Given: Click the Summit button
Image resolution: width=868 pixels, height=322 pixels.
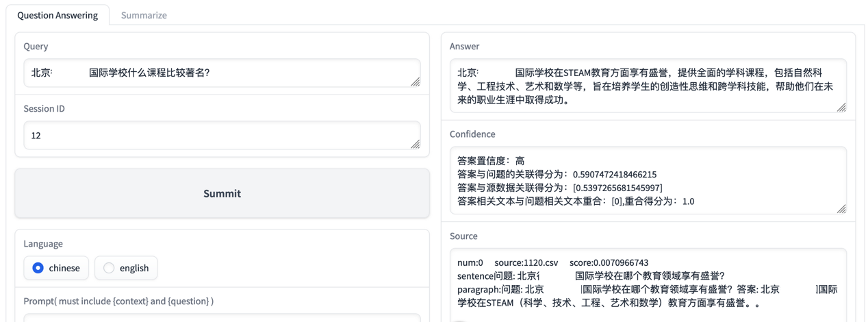Looking at the screenshot, I should click(222, 193).
